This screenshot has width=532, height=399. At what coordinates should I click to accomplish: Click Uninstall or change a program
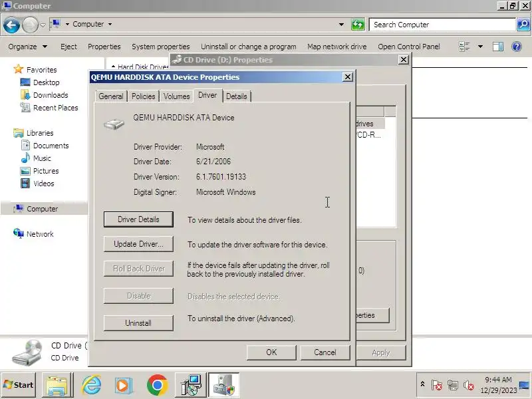point(248,47)
